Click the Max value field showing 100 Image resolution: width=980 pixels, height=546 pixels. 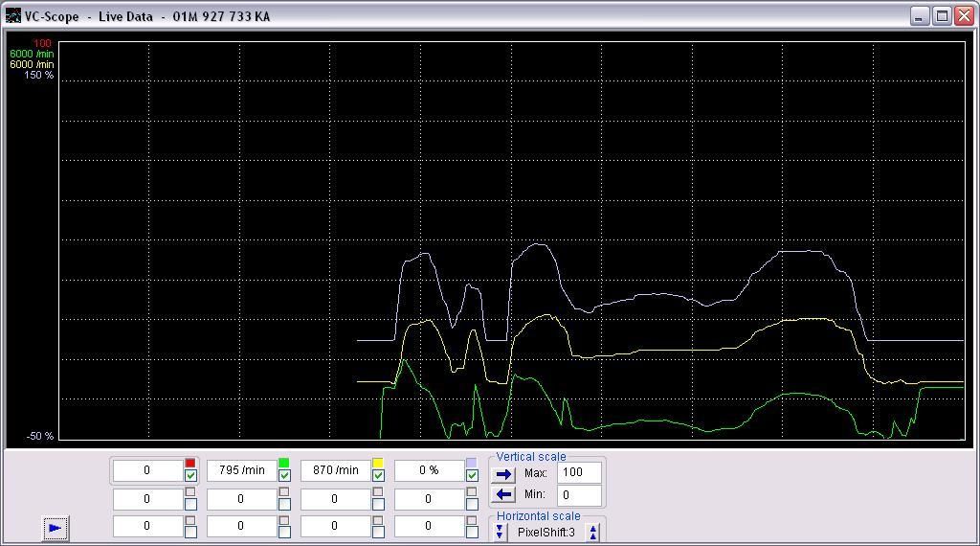pyautogui.click(x=579, y=473)
